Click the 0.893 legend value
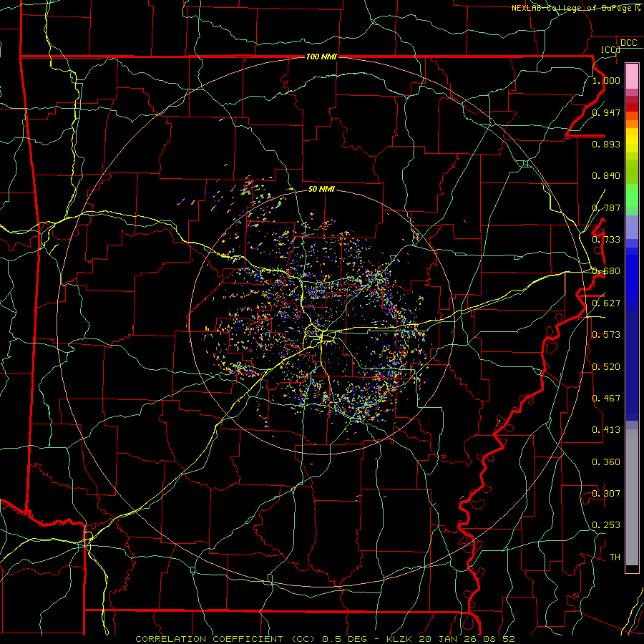644x644 pixels. (606, 144)
